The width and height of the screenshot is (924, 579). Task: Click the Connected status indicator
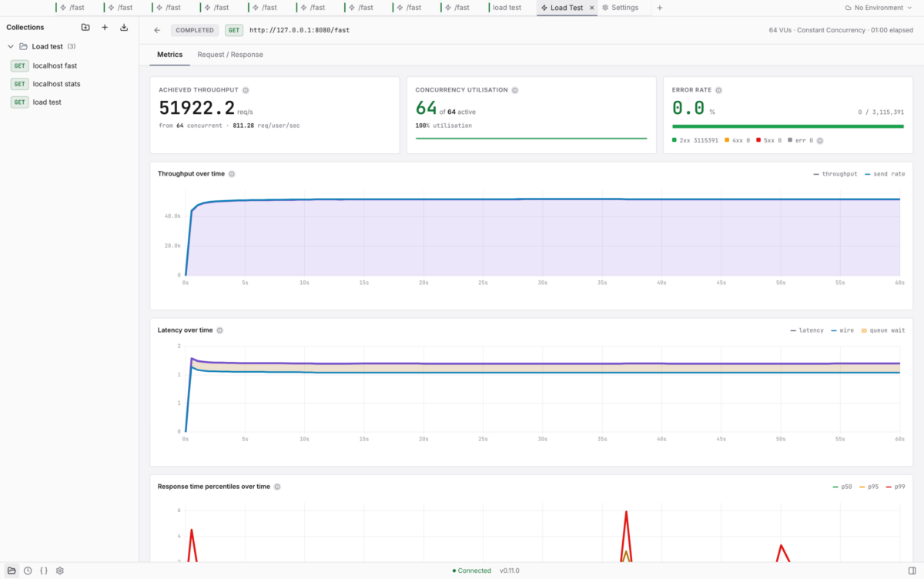click(472, 571)
